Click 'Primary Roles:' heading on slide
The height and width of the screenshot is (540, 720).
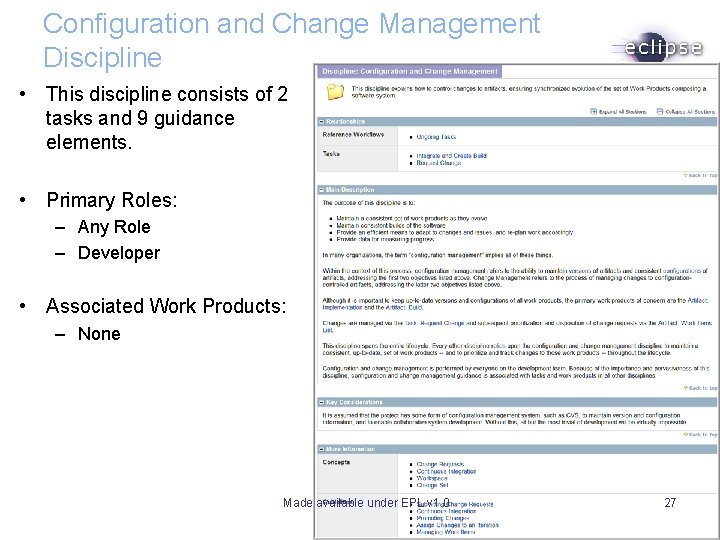point(112,200)
